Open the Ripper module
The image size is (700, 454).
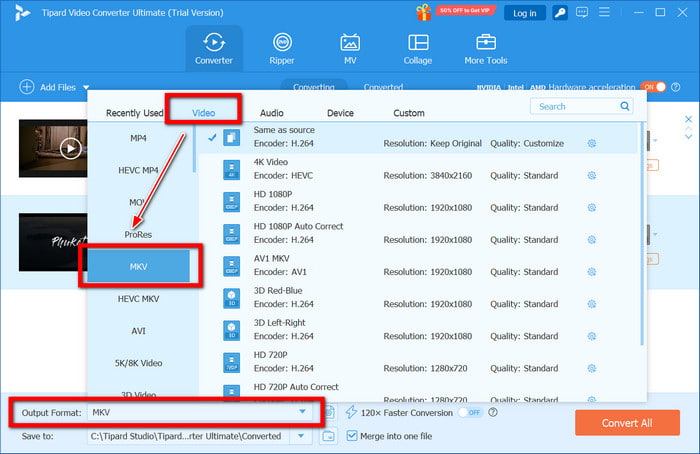coord(283,48)
